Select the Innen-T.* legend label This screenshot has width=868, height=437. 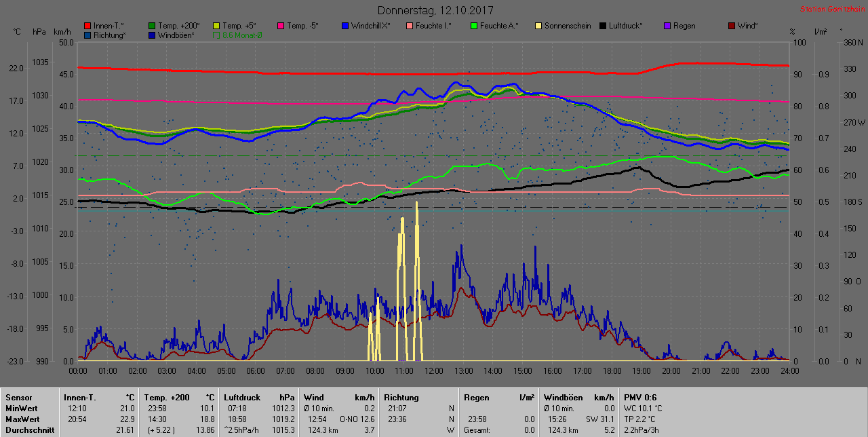[108, 26]
